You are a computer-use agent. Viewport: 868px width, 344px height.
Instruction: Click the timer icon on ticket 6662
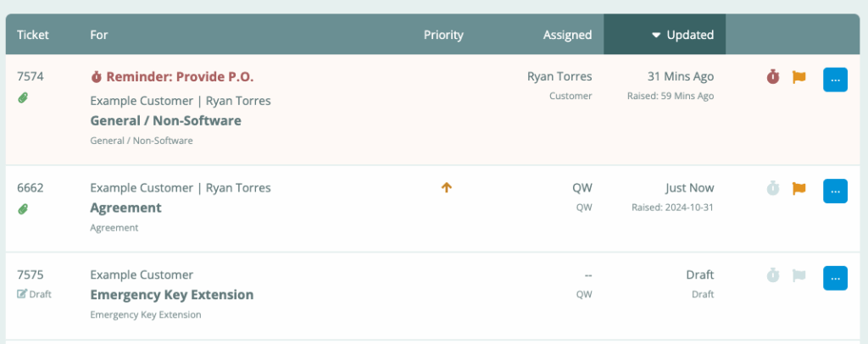click(x=772, y=188)
